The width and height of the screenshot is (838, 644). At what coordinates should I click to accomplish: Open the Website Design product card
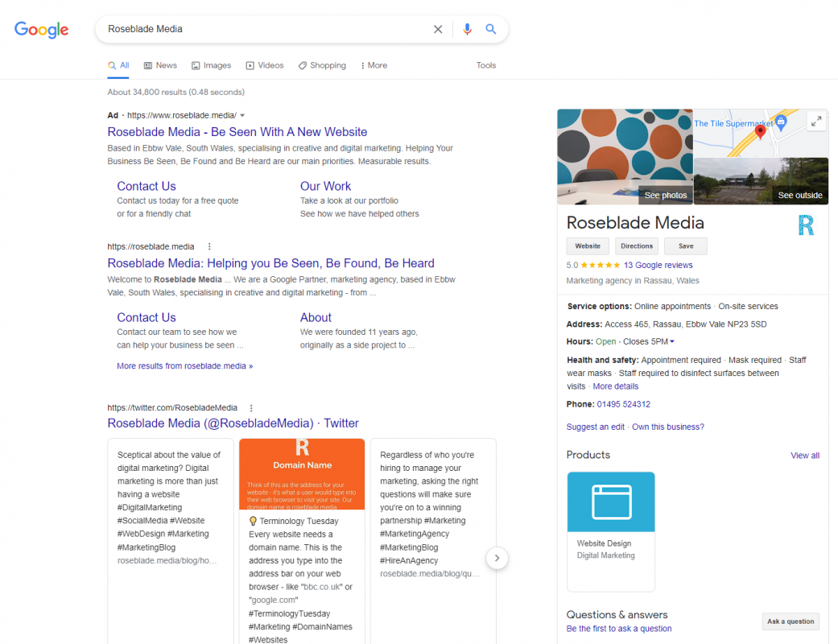611,531
